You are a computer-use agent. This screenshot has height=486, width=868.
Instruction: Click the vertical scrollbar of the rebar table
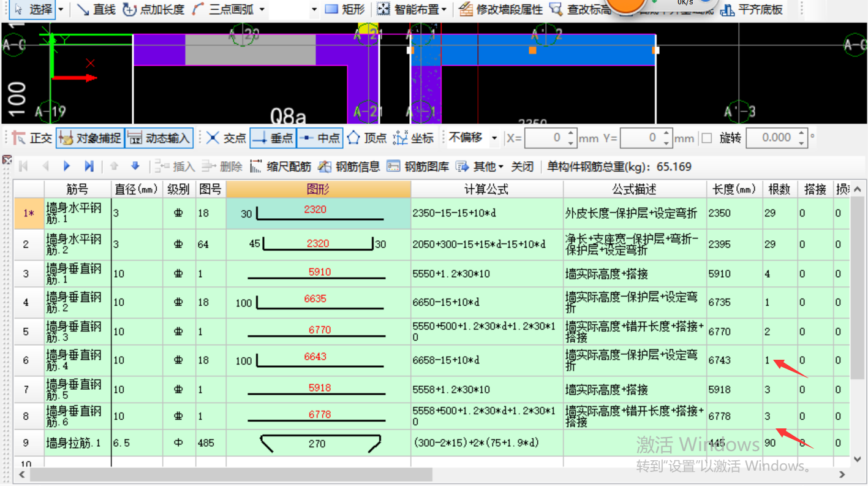(x=857, y=288)
